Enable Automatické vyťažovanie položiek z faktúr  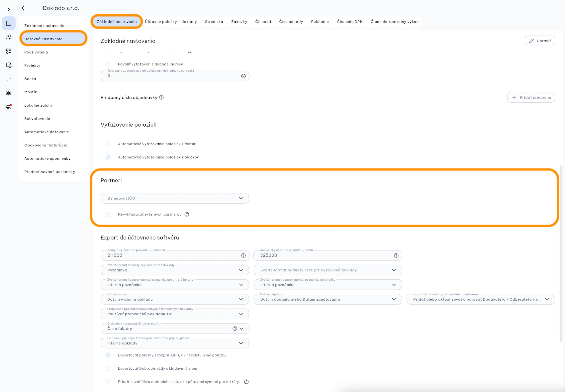coord(107,144)
